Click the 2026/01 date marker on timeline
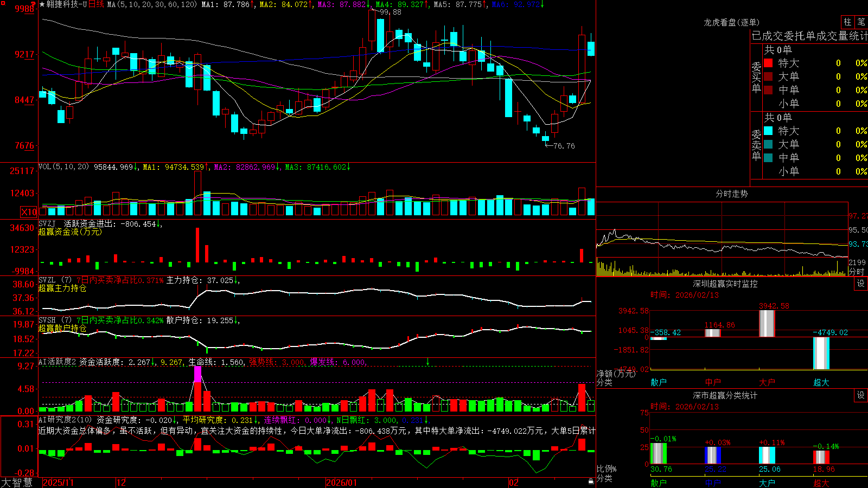868x488 pixels. pos(342,483)
